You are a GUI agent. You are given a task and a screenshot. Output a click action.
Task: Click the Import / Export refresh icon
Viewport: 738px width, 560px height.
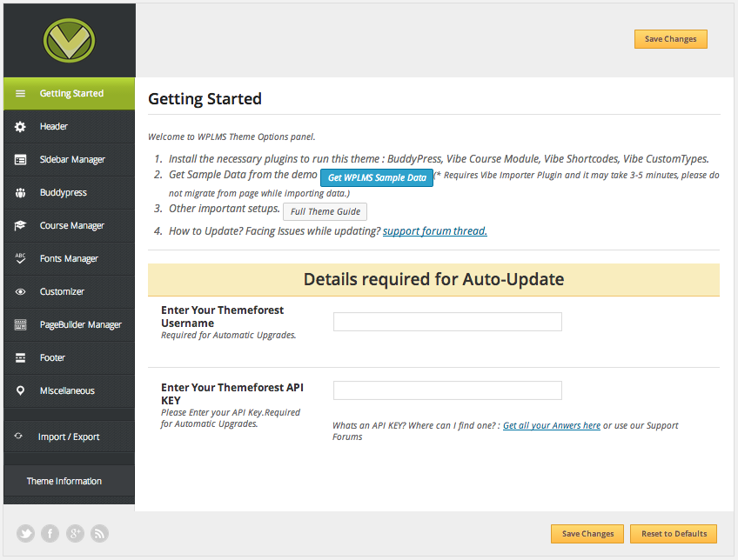tap(18, 436)
